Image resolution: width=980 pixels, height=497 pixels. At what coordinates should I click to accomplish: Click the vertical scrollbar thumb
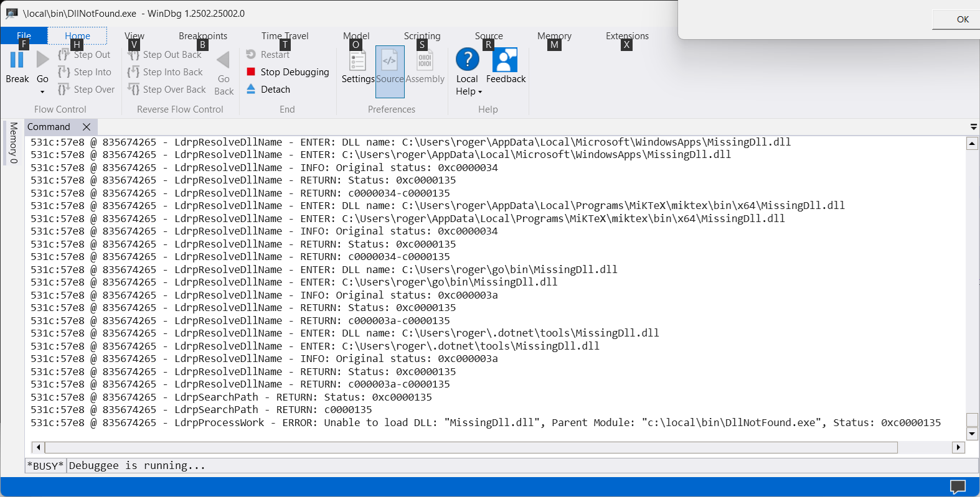[972, 420]
